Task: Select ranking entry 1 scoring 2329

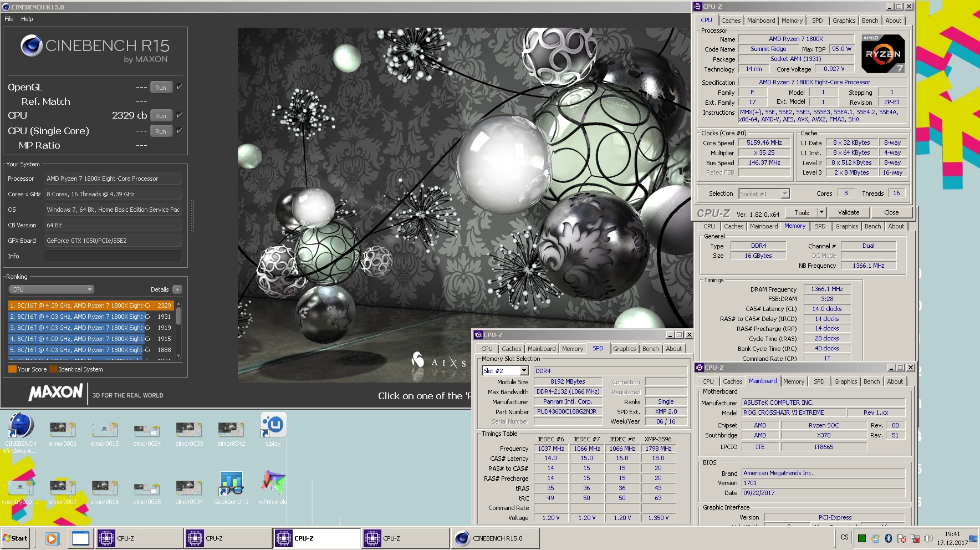Action: coord(91,305)
